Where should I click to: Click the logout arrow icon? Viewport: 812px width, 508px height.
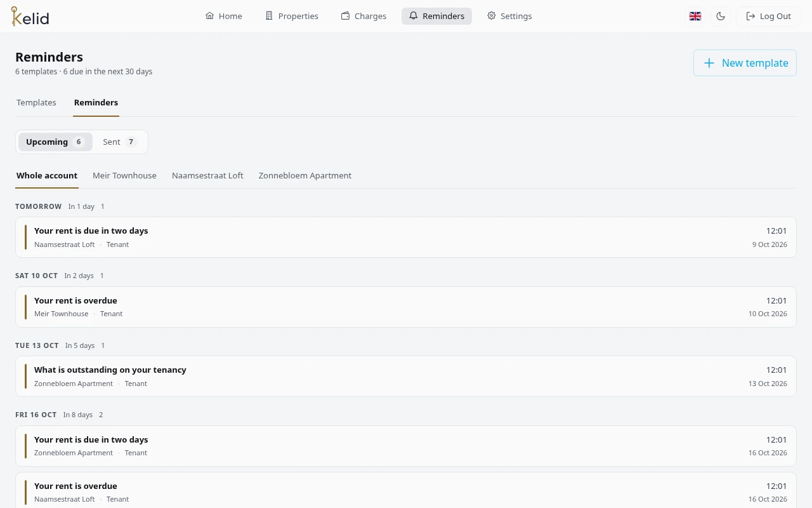pos(750,17)
